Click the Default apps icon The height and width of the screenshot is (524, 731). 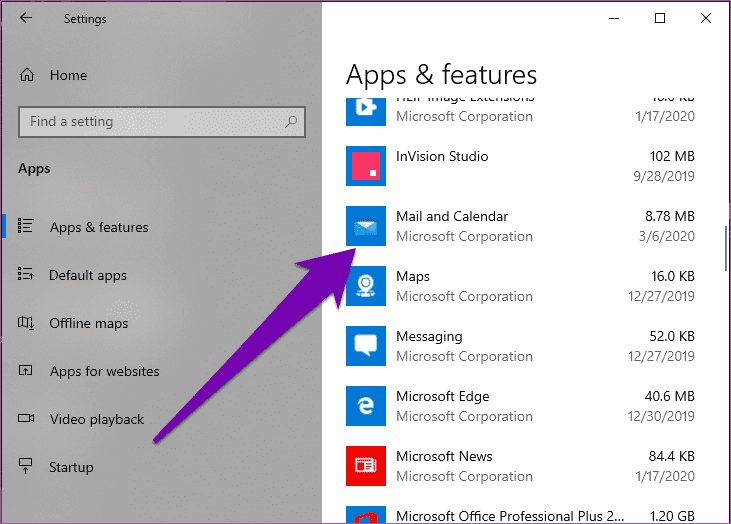(x=25, y=274)
